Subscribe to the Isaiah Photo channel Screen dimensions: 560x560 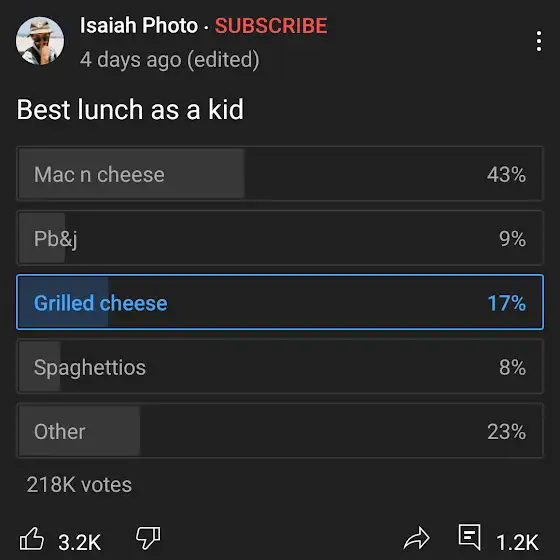coord(271,26)
